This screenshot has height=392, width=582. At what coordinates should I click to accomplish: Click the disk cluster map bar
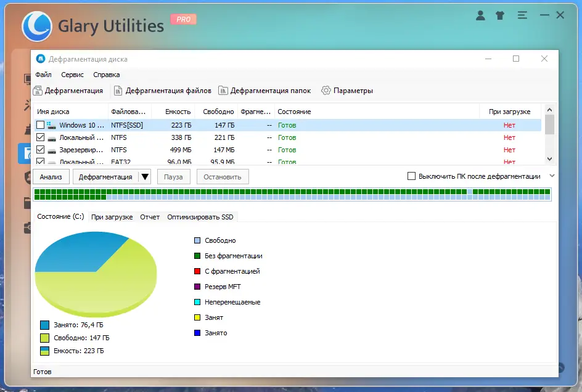292,195
